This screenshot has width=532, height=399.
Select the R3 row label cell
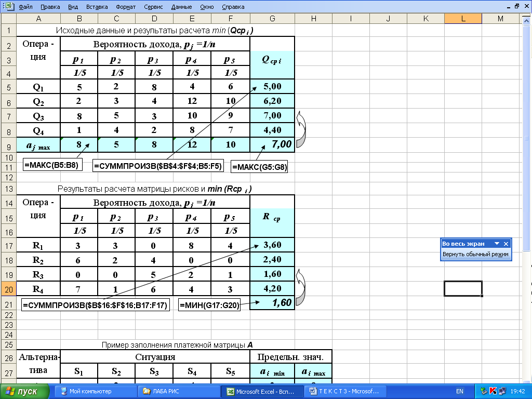(x=38, y=274)
